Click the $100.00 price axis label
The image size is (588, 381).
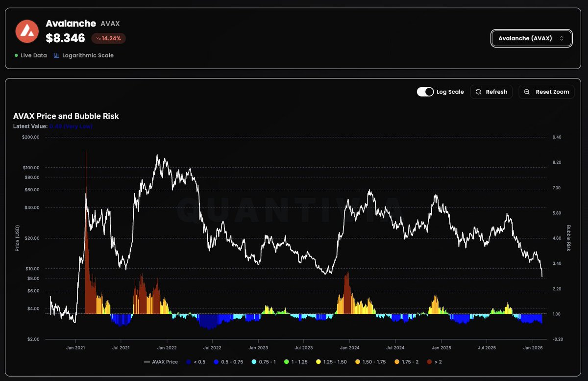30,168
